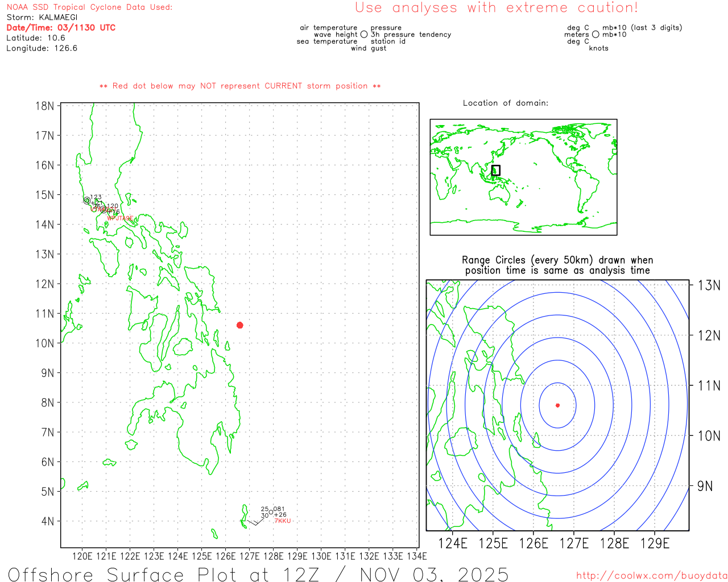Click the '133E' longitude axis label

point(392,556)
